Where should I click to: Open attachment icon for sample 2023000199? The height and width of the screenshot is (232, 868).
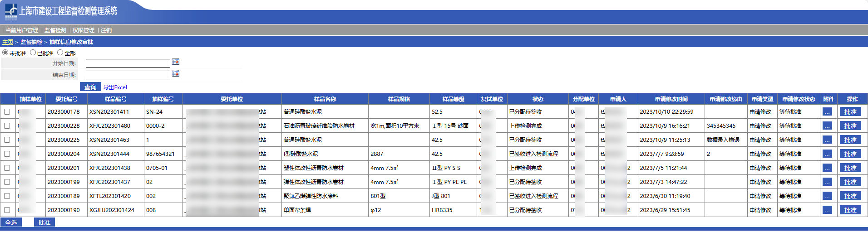[827, 182]
